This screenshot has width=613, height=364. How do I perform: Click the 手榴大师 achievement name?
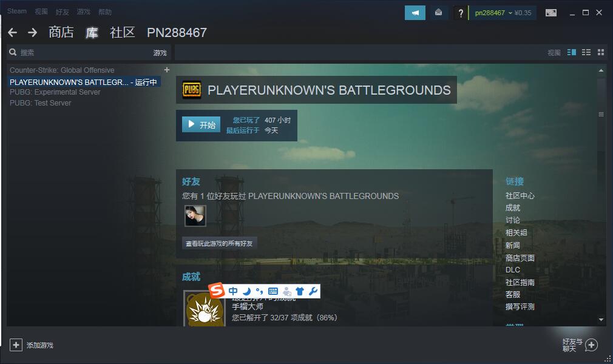[248, 306]
